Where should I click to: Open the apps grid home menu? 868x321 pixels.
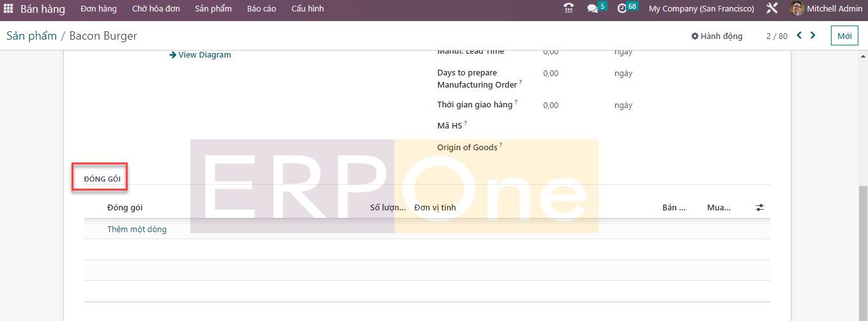pos(8,9)
